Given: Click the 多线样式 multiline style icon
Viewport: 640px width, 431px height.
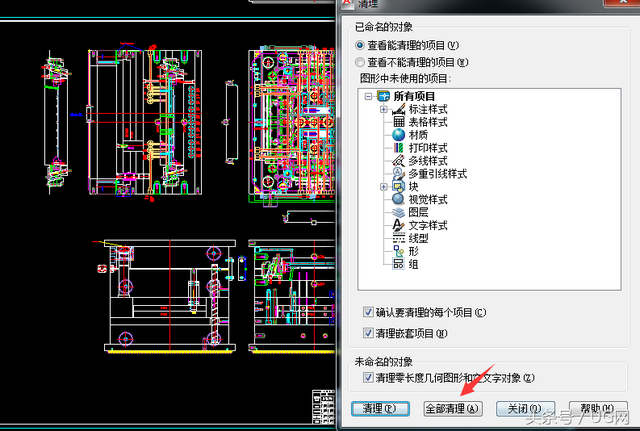Looking at the screenshot, I should tap(398, 160).
